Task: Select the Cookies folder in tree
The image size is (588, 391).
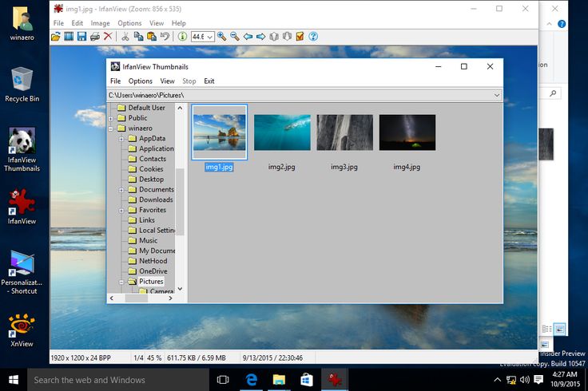Action: (x=151, y=169)
